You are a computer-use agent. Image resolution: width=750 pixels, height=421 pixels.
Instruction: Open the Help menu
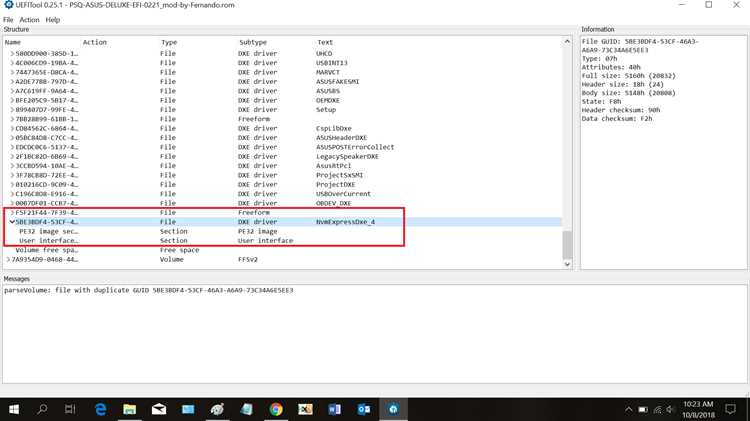pyautogui.click(x=53, y=20)
